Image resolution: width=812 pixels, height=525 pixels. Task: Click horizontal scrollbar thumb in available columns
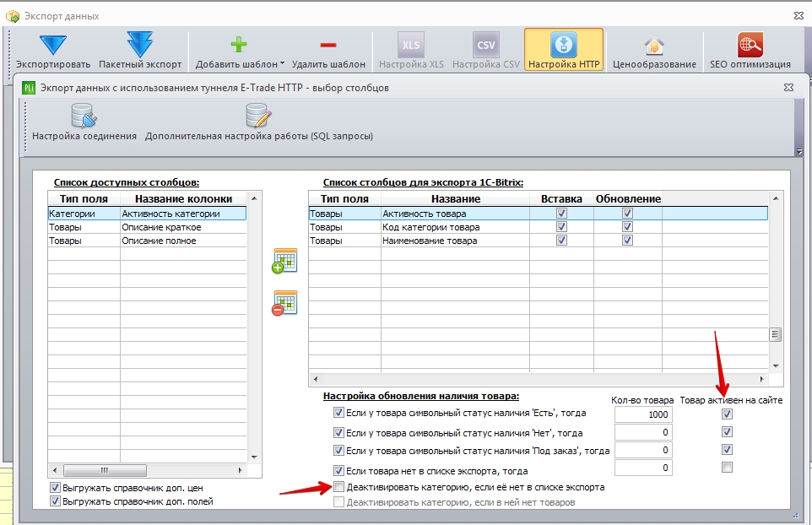tap(105, 470)
